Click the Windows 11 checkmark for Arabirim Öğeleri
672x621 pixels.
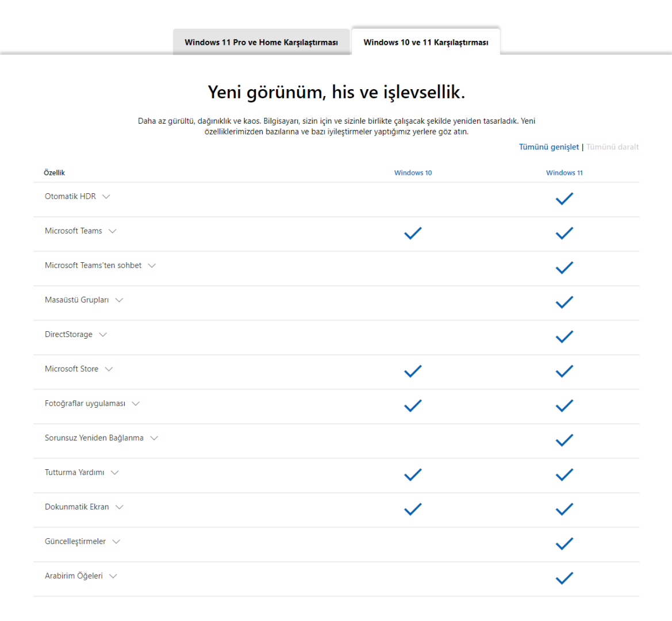click(x=565, y=578)
